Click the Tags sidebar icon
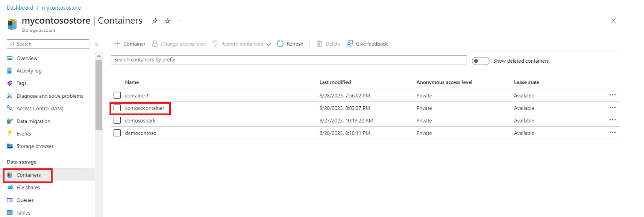644x217 pixels. [x=10, y=83]
